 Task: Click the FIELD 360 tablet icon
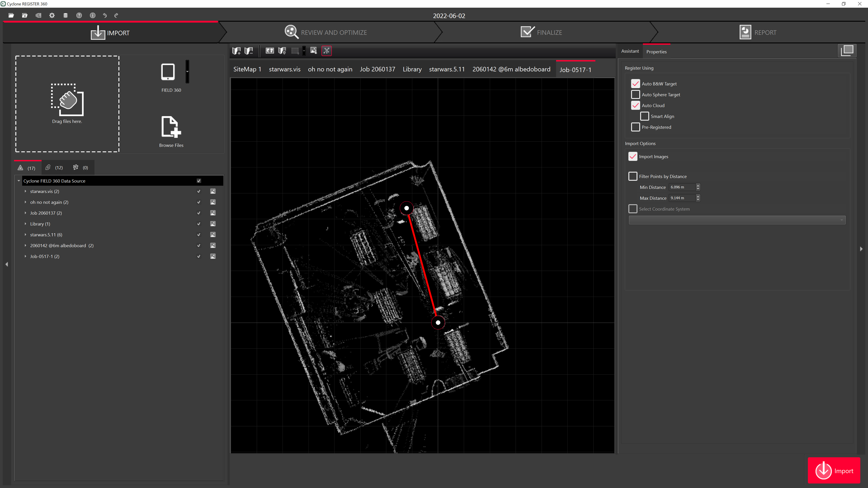coord(168,72)
